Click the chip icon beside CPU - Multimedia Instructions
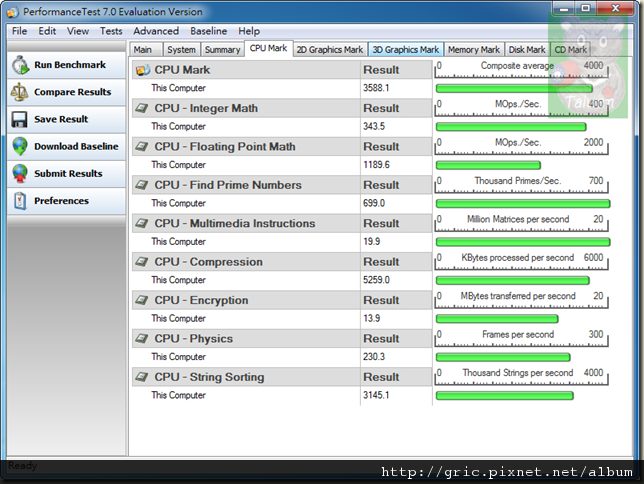 point(142,223)
